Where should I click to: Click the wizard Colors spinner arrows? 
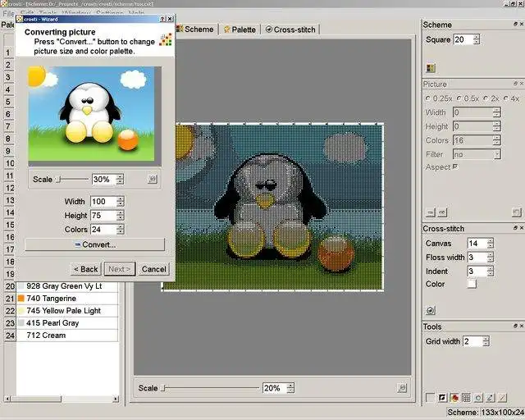[121, 229]
